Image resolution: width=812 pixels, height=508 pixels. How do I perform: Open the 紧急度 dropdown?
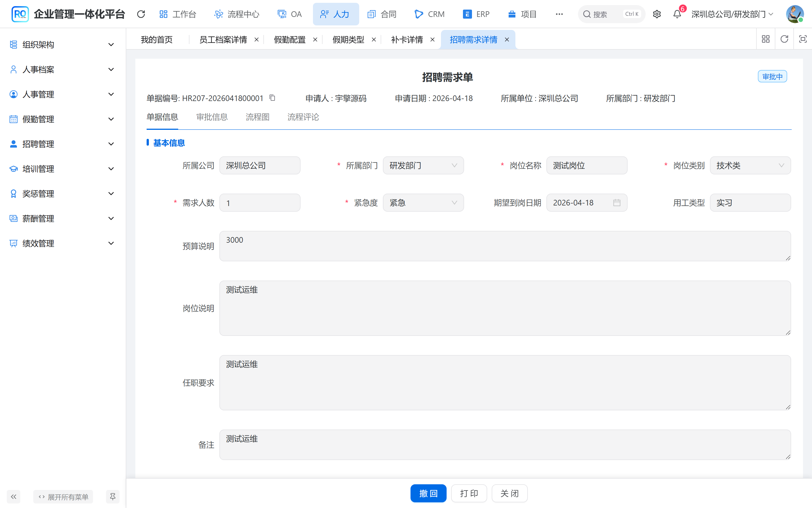click(423, 203)
